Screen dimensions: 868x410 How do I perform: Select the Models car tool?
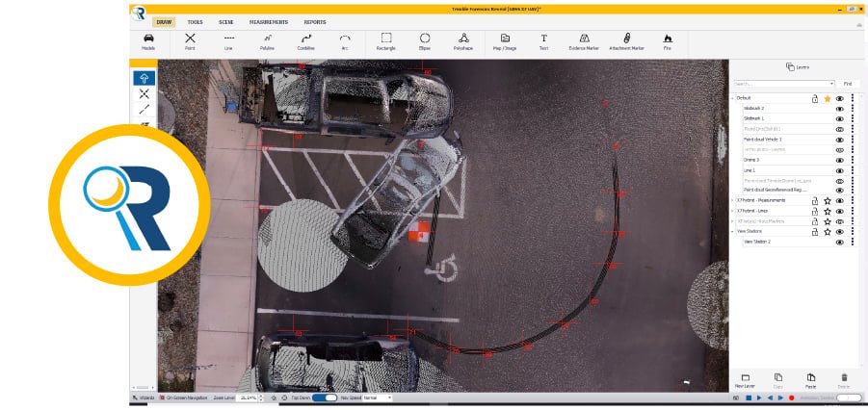tap(148, 42)
